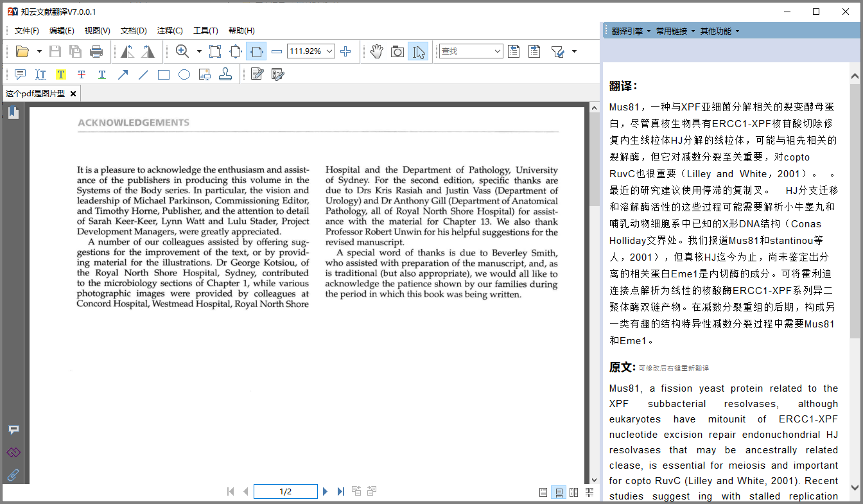Open the edit form notepad icon
This screenshot has width=863, height=504.
pos(257,74)
